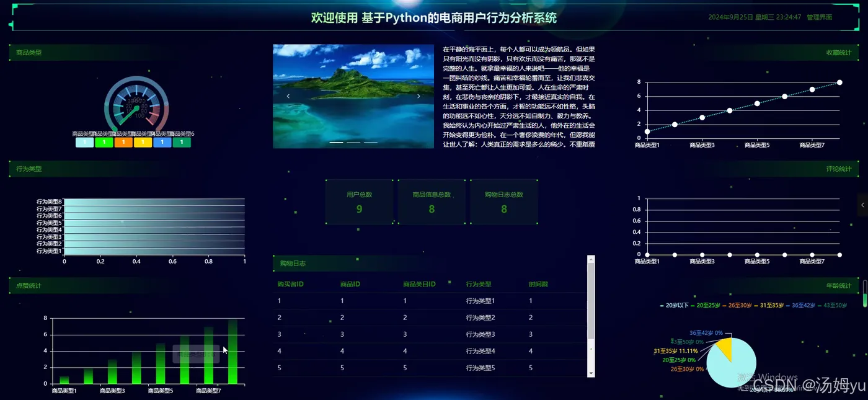Select the 行为类型2 table cell
Image resolution: width=868 pixels, height=400 pixels.
pyautogui.click(x=480, y=318)
